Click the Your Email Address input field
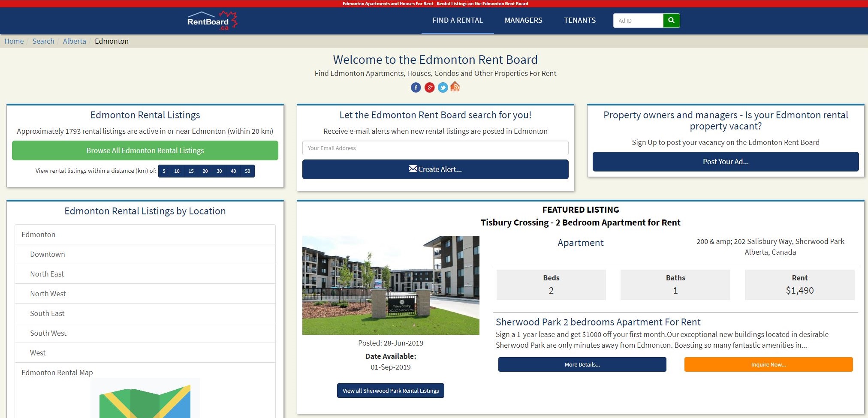This screenshot has height=418, width=868. [435, 148]
